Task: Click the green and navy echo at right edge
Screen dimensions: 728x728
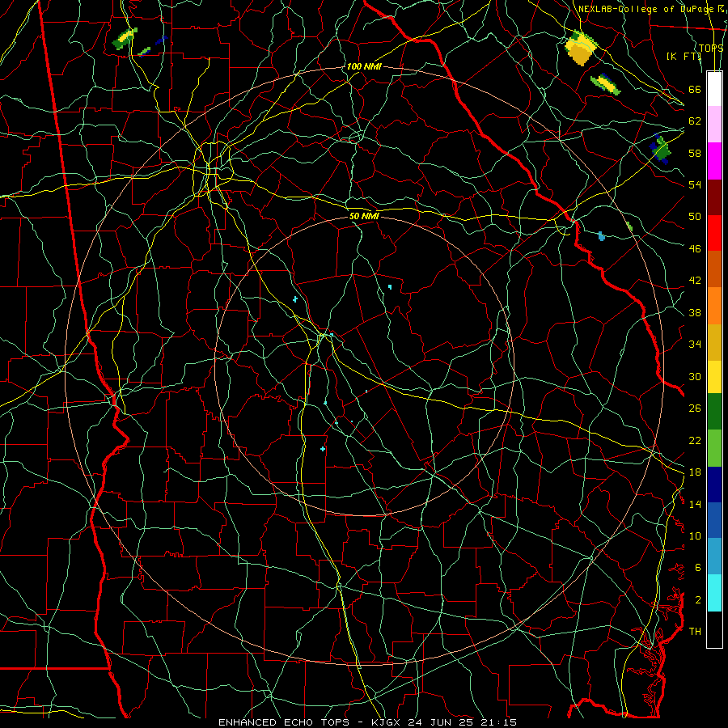Action: point(660,149)
